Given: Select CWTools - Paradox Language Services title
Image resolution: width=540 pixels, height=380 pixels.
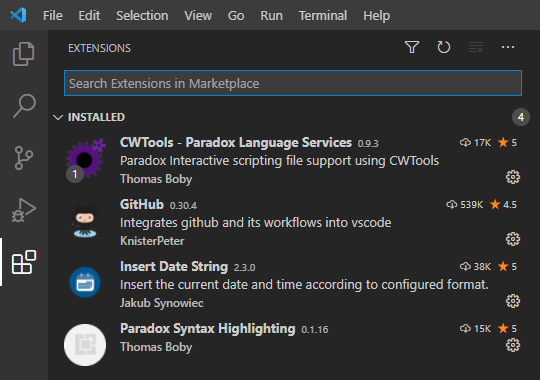Looking at the screenshot, I should (x=236, y=143).
